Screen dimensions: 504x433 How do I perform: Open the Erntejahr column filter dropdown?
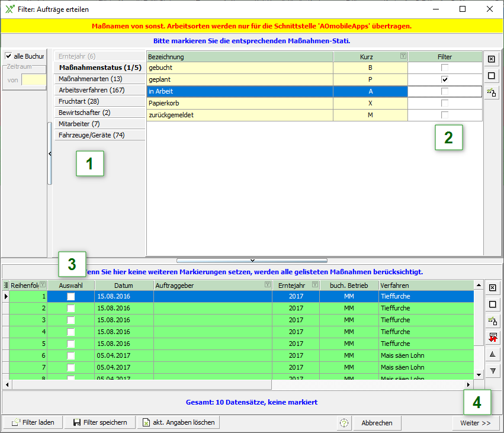click(315, 285)
